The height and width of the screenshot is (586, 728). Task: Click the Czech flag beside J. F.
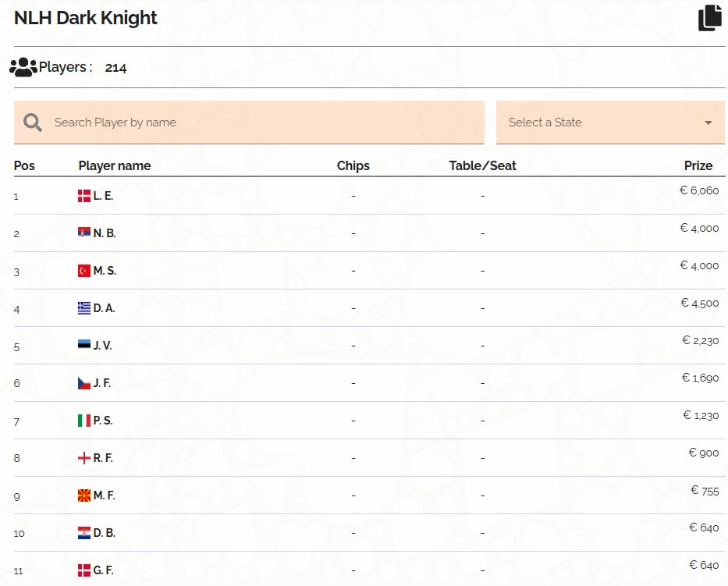pyautogui.click(x=84, y=383)
